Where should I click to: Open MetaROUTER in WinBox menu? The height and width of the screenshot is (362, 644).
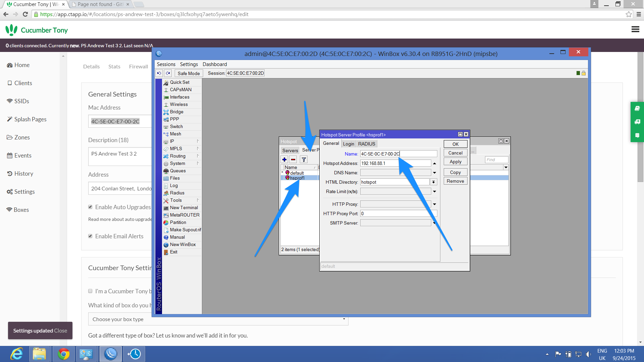tap(184, 215)
